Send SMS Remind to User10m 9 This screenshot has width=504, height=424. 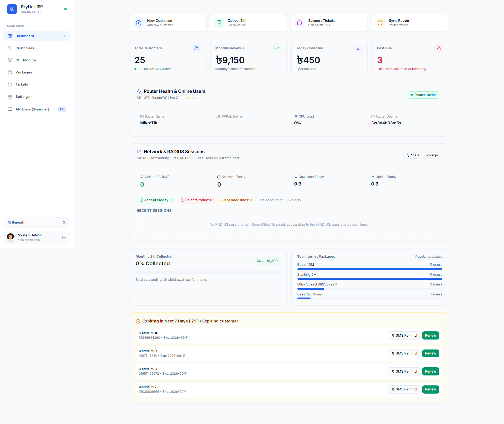(x=404, y=353)
